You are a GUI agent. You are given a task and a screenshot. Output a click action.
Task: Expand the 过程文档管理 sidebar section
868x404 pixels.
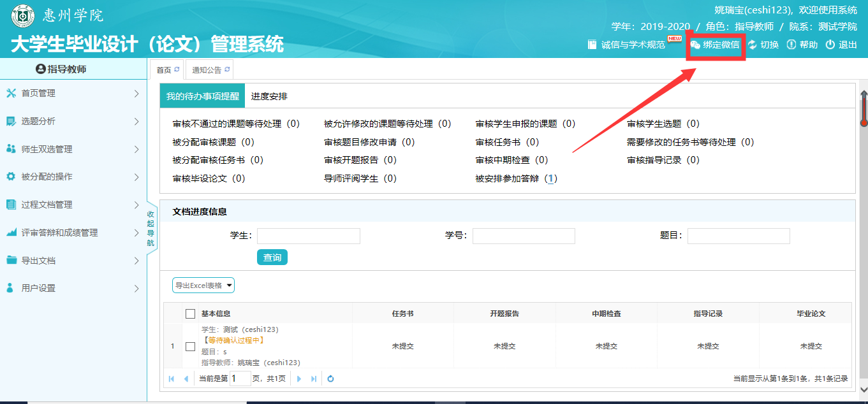coord(73,205)
